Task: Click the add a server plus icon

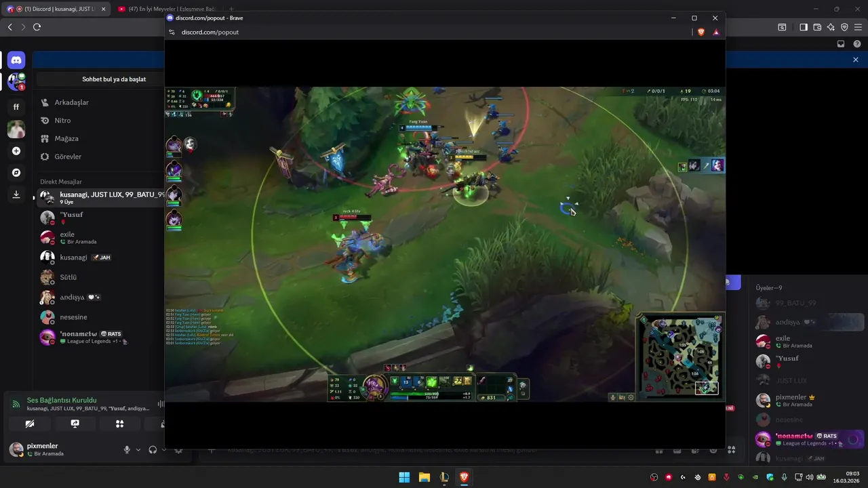Action: click(x=16, y=151)
